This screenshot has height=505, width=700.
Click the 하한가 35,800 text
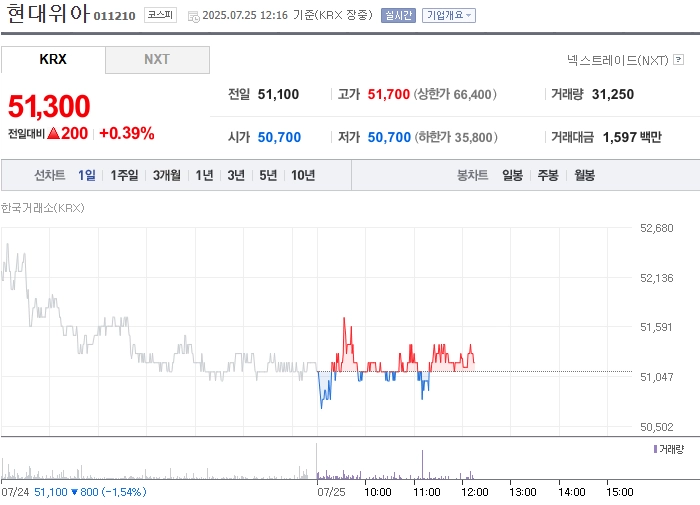click(456, 137)
